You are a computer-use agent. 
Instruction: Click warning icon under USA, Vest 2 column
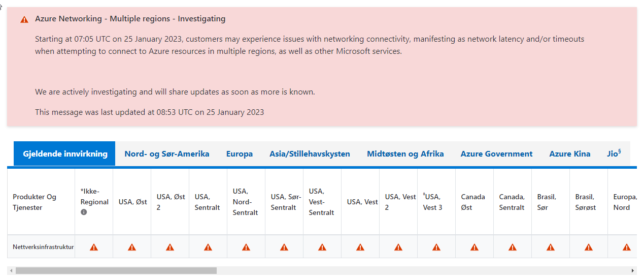pos(398,248)
